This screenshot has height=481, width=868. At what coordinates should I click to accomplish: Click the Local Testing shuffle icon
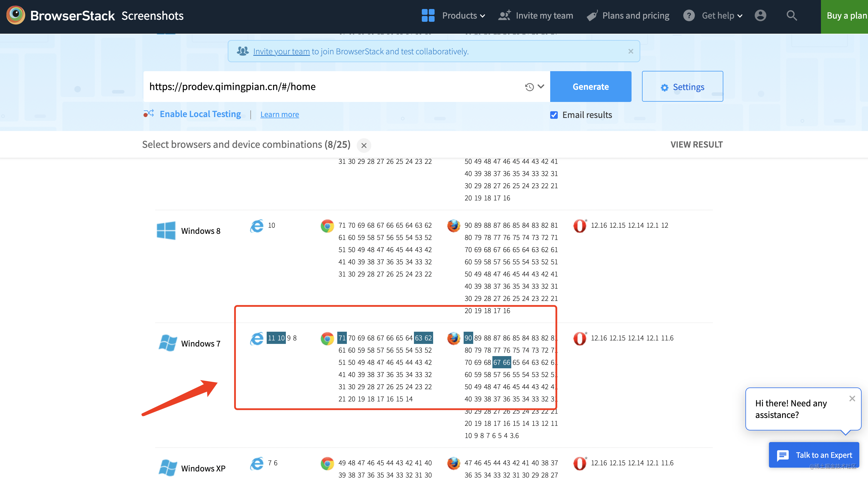coord(149,114)
